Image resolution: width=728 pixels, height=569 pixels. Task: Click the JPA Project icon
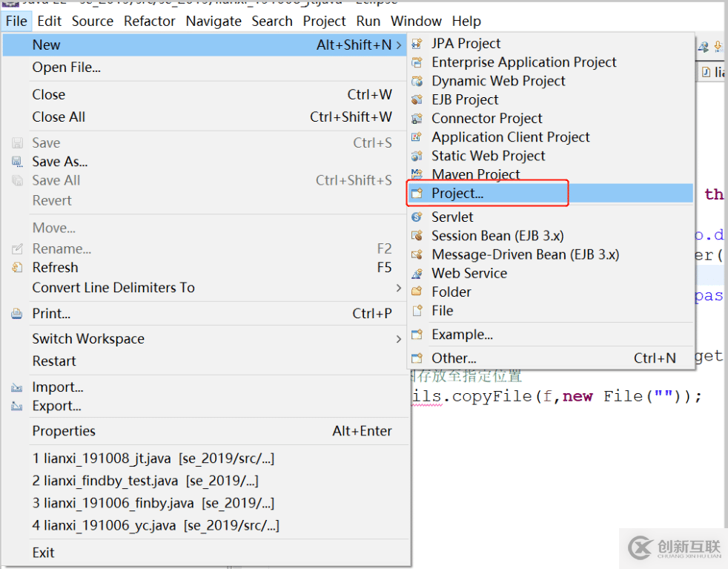point(417,44)
